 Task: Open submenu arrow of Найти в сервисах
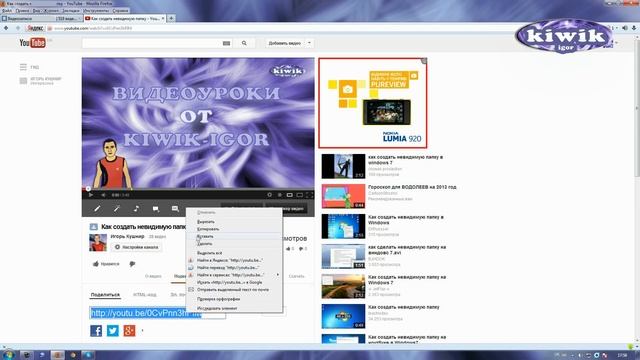(278, 275)
